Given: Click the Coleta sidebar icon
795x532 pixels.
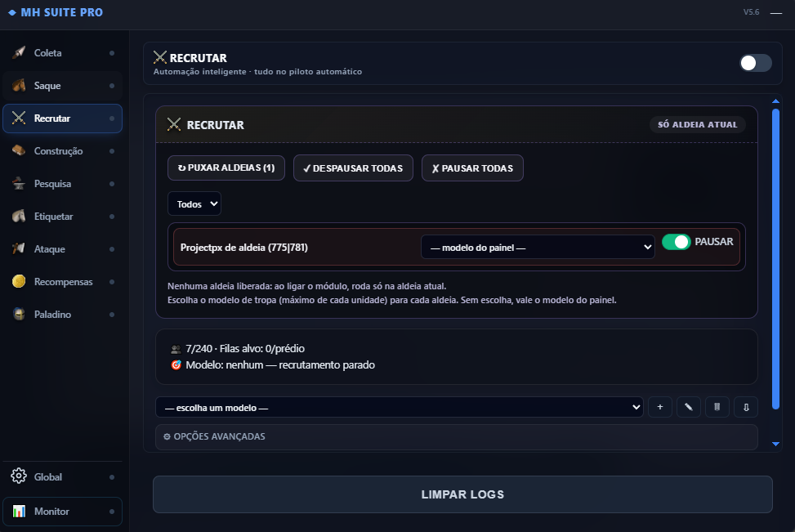Looking at the screenshot, I should pos(19,53).
